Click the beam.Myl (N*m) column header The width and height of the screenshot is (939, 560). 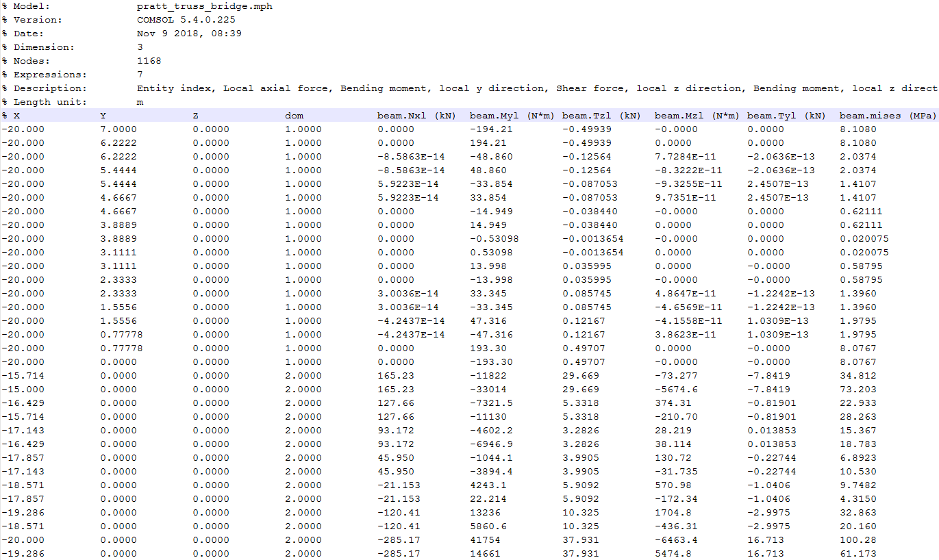tap(512, 116)
